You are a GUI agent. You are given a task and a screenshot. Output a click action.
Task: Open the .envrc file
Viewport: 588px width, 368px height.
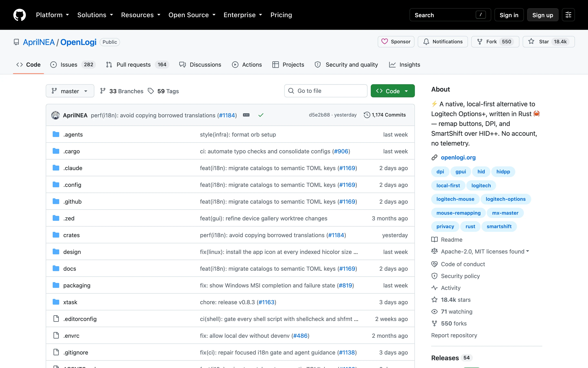point(71,336)
